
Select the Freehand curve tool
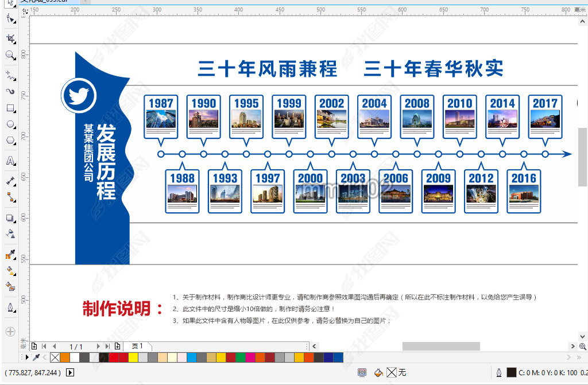10,75
